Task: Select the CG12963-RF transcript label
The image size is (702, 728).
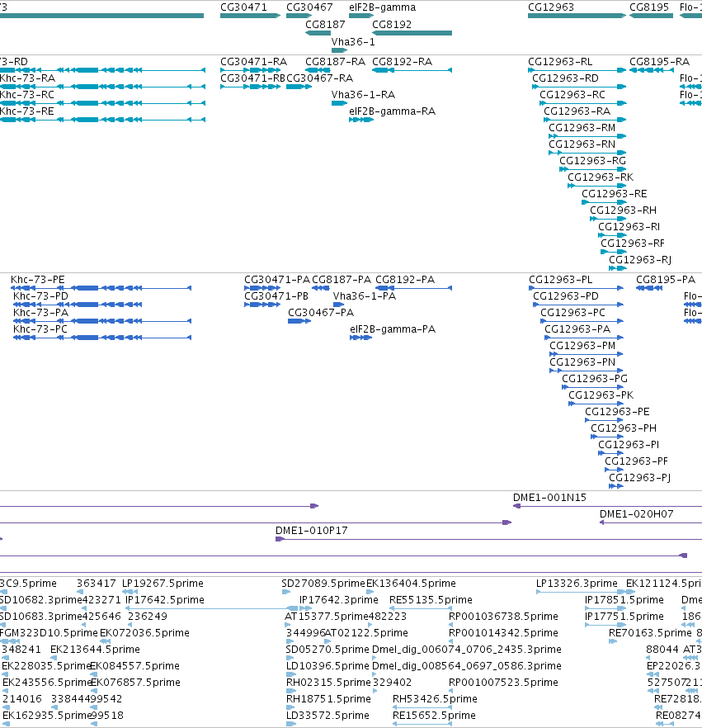Action: pyautogui.click(x=633, y=243)
